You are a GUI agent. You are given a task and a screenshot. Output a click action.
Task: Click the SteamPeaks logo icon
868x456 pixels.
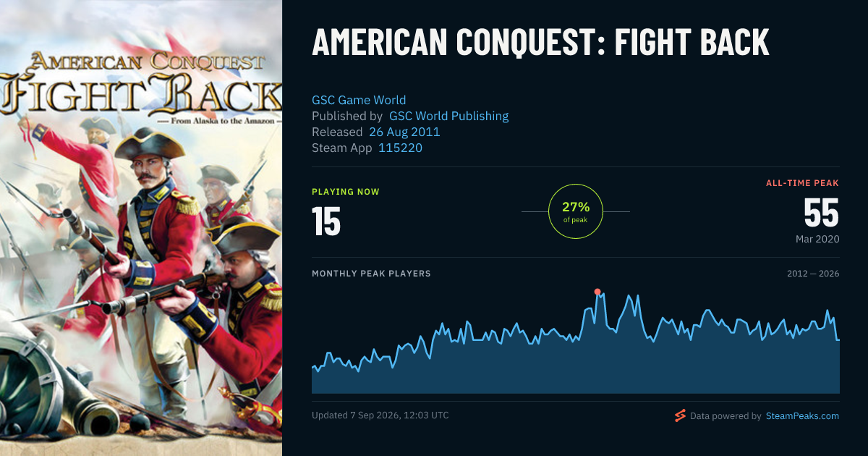[679, 415]
